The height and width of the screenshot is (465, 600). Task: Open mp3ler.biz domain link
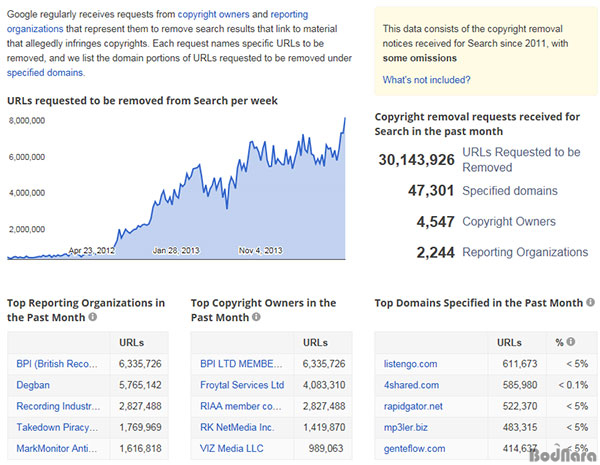pos(406,427)
